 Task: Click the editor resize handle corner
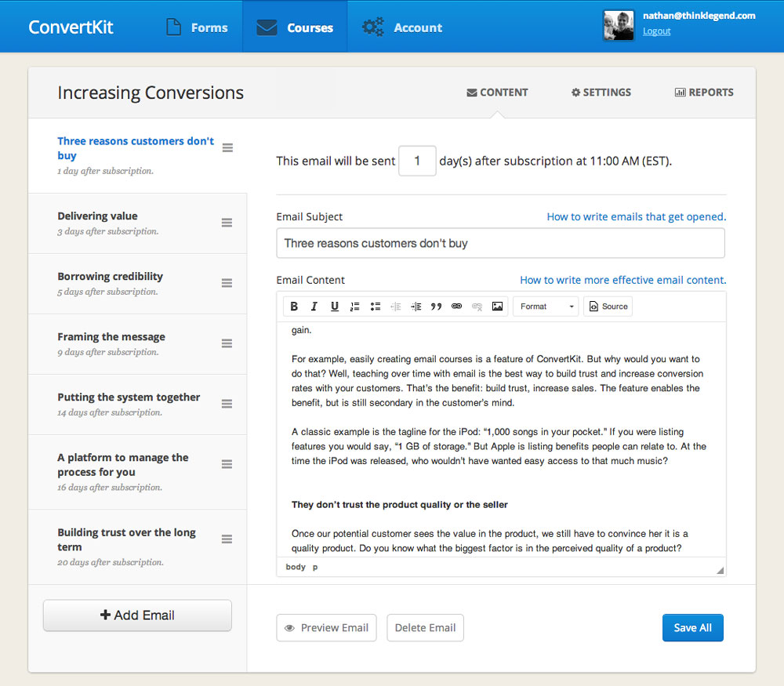click(x=720, y=571)
